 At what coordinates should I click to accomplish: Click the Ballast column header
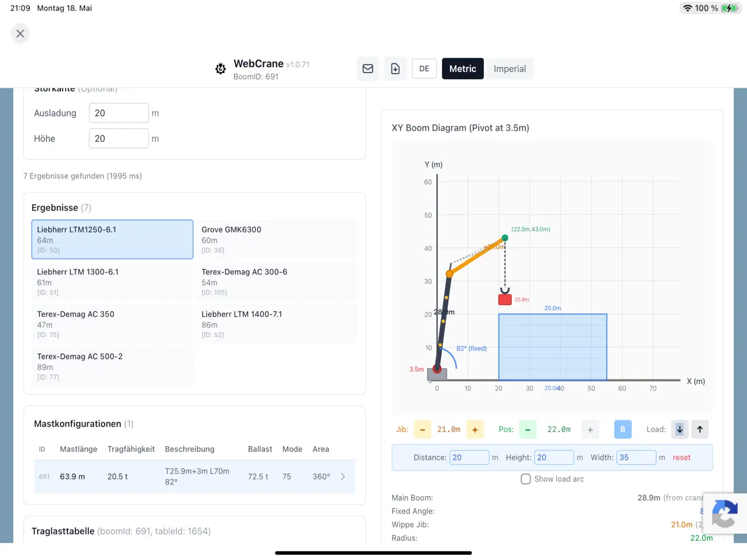[x=260, y=449]
